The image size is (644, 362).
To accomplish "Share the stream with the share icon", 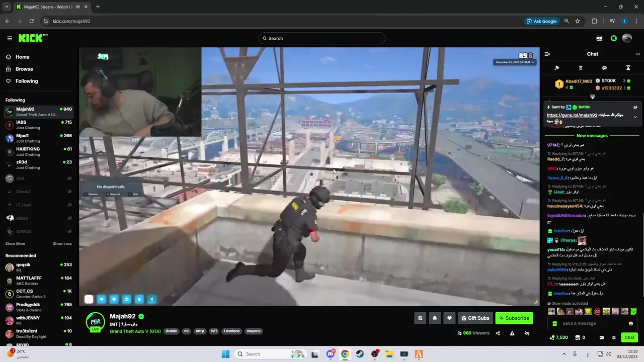I will point(498,333).
